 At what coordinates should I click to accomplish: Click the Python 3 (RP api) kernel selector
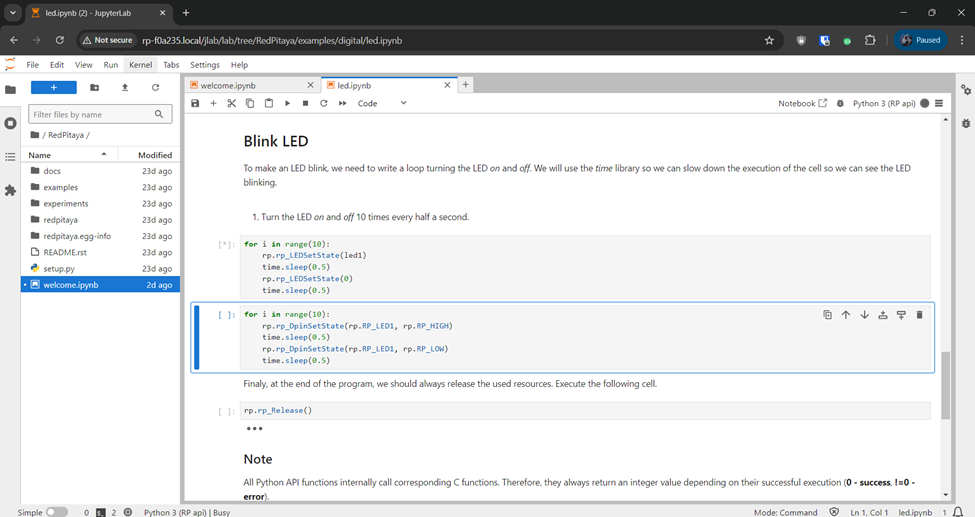coord(883,103)
